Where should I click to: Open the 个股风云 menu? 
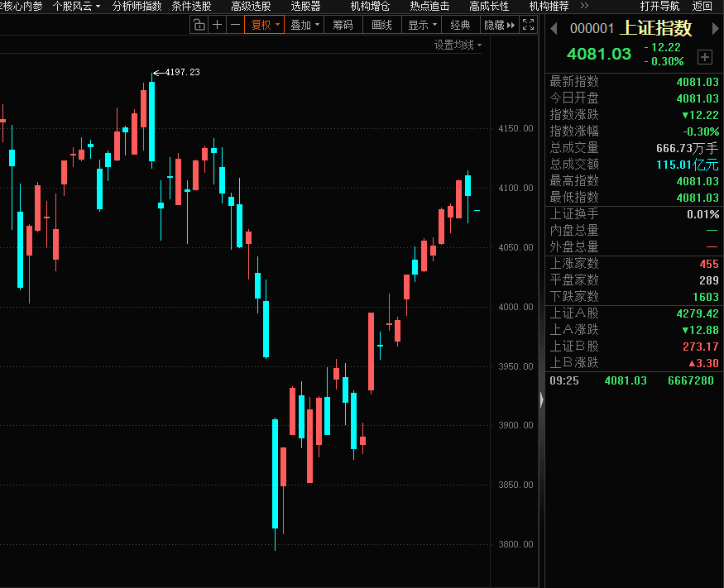[x=76, y=6]
